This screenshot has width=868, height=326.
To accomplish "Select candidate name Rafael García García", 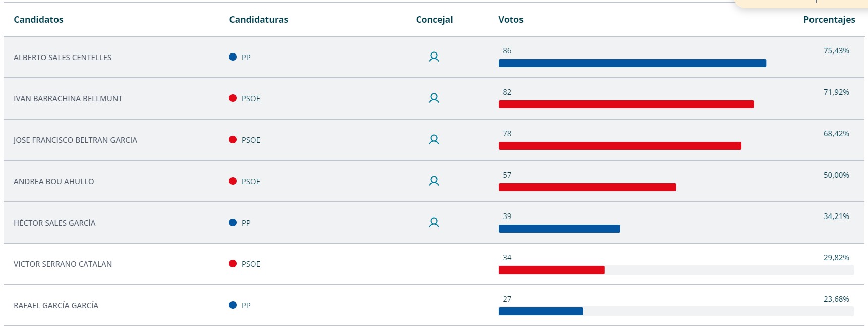I will tap(56, 306).
